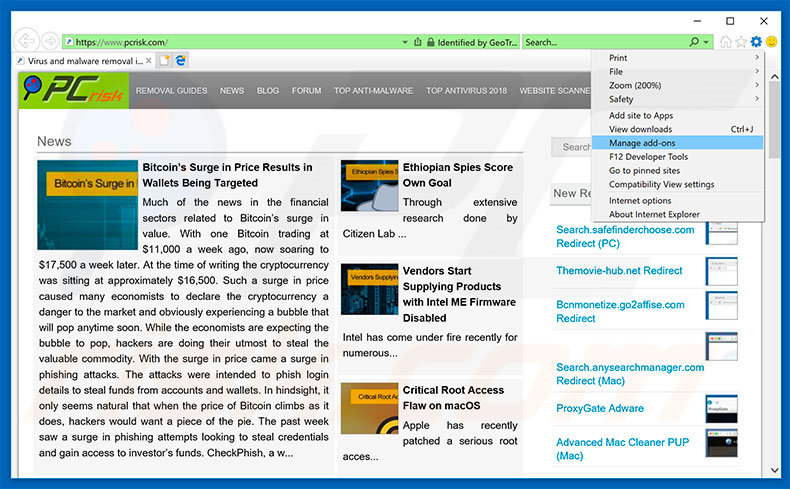Image resolution: width=790 pixels, height=489 pixels.
Task: Expand the Print submenu
Action: (x=677, y=57)
